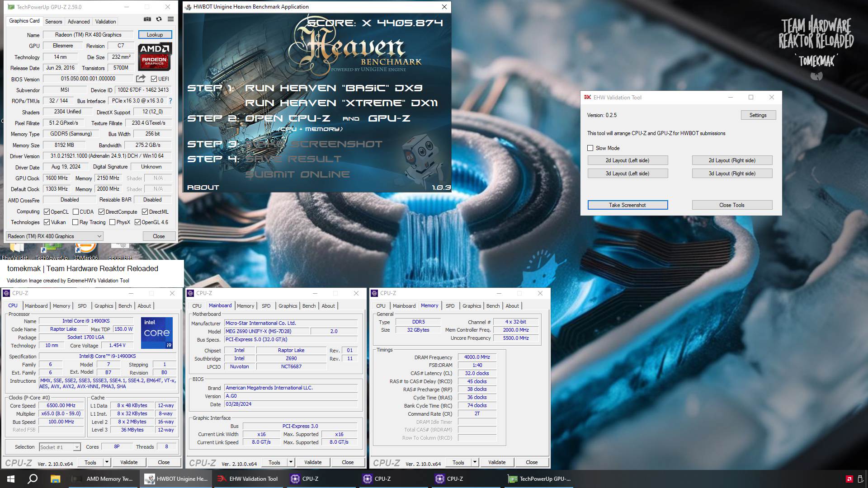868x488 pixels.
Task: Toggle the OpenGL 4.6 checkbox
Action: coord(137,222)
